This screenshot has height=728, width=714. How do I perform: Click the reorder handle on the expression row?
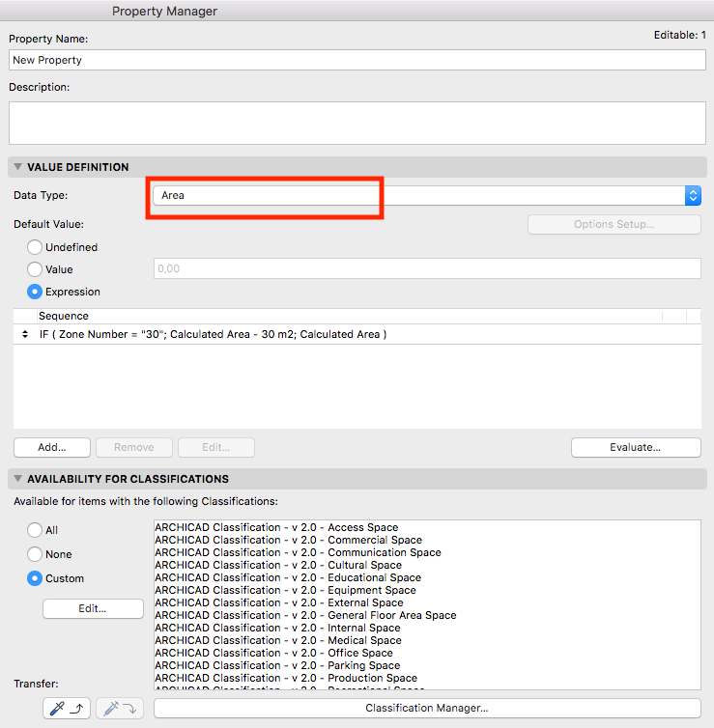pyautogui.click(x=24, y=334)
